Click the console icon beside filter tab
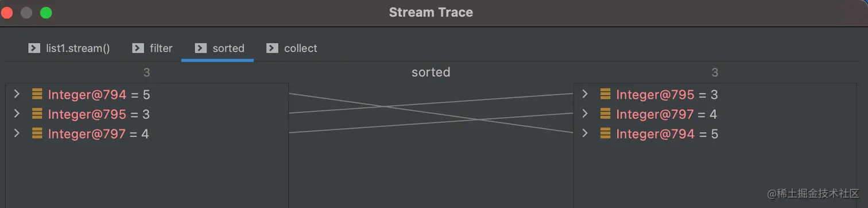The width and height of the screenshot is (868, 208). [138, 48]
